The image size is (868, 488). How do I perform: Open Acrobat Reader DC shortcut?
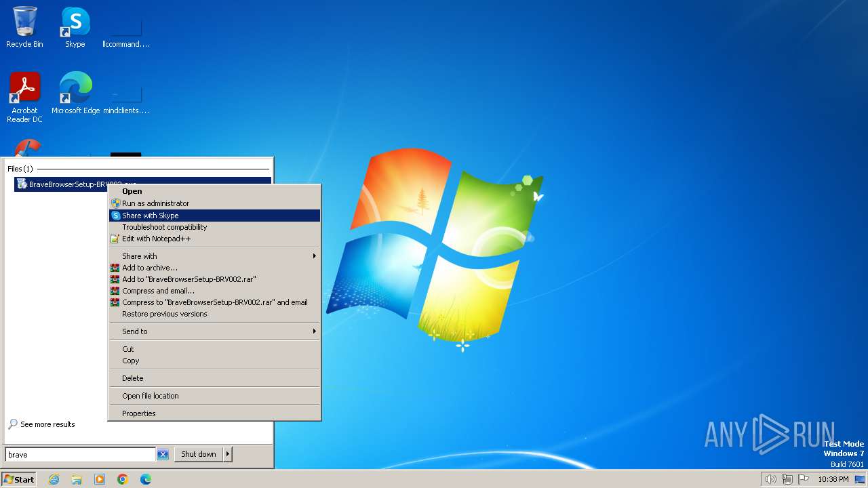[x=24, y=98]
